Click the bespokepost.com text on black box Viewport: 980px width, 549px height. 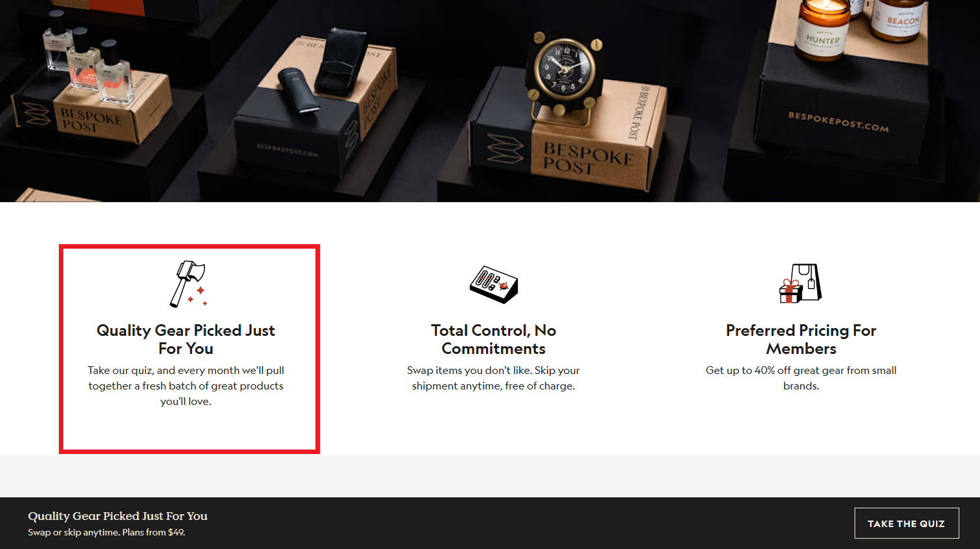838,121
